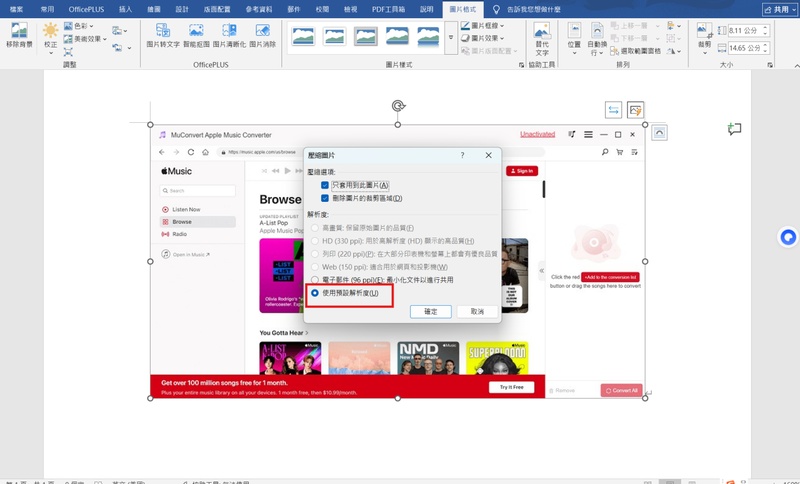800x484 pixels.
Task: Increase picture height with the up stepper
Action: (x=765, y=28)
